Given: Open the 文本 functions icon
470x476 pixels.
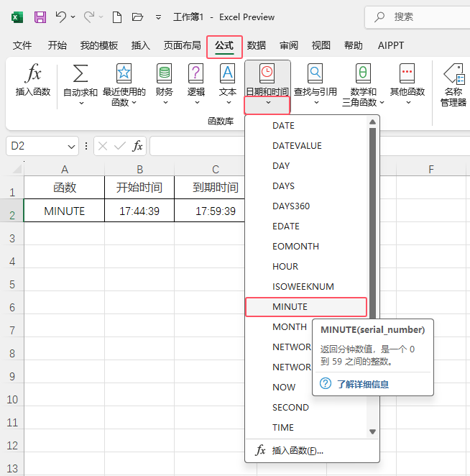Looking at the screenshot, I should [228, 73].
